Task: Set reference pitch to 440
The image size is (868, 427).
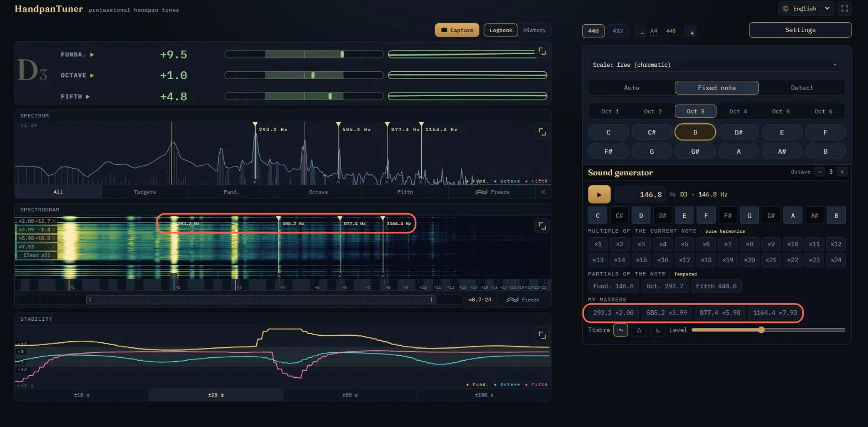Action: point(593,31)
